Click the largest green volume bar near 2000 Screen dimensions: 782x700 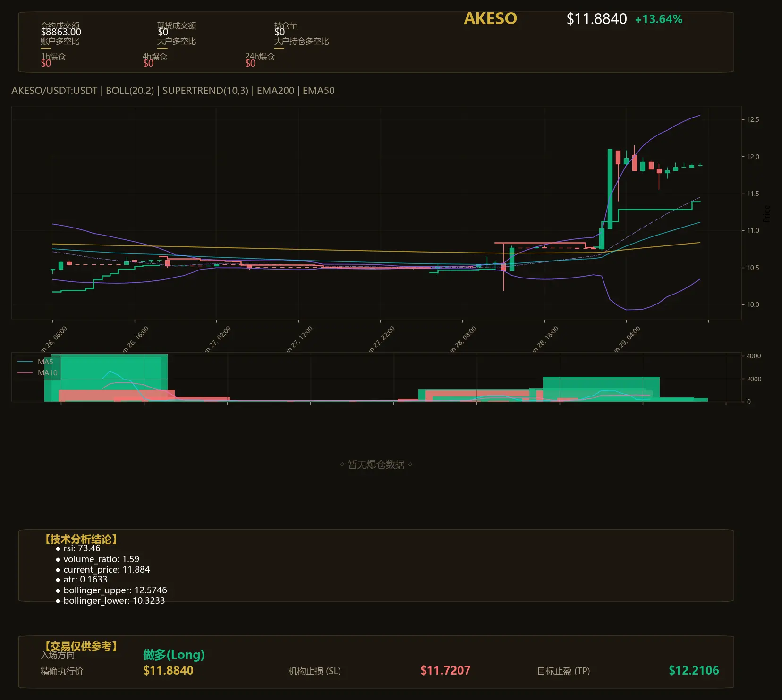[601, 389]
